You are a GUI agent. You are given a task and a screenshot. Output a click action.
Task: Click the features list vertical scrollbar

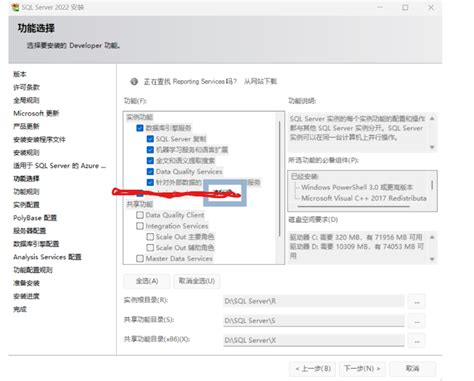tap(279, 178)
